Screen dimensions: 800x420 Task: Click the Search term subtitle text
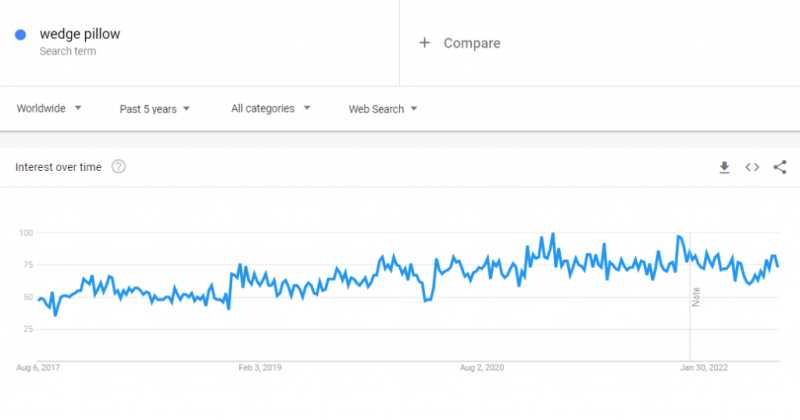click(x=68, y=51)
